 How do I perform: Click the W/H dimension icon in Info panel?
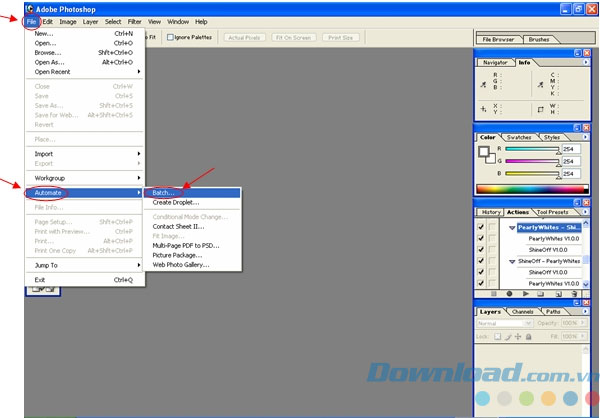[x=540, y=109]
